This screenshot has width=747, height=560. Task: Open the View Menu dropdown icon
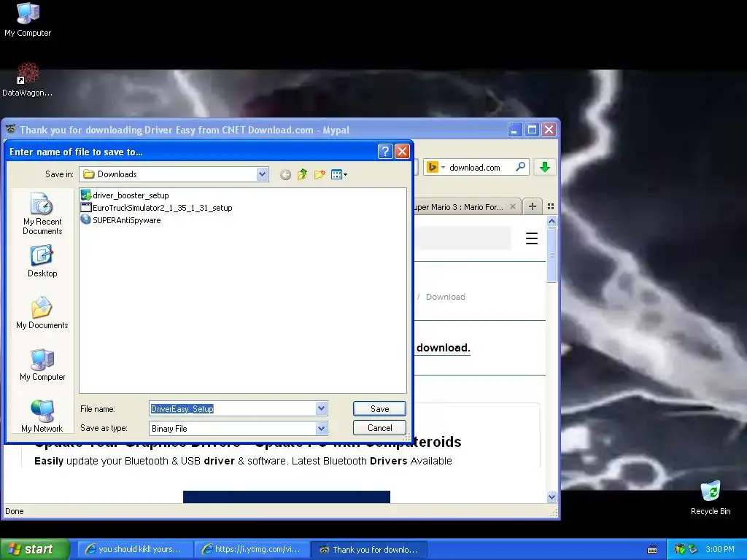coord(338,175)
